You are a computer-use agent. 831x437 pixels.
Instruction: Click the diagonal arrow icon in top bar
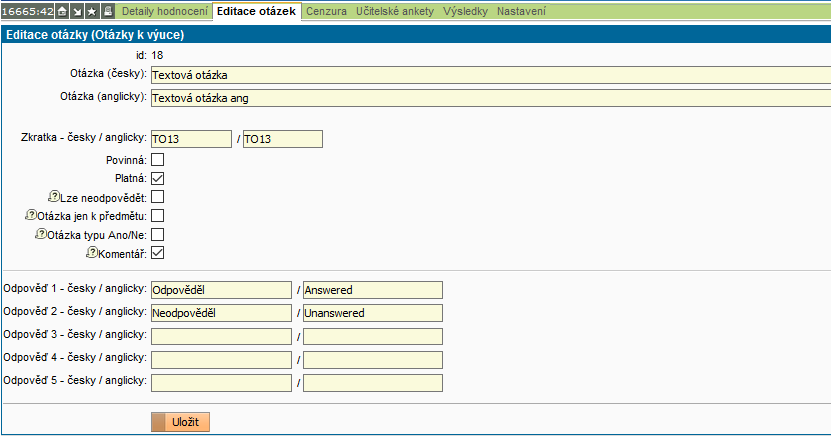77,11
